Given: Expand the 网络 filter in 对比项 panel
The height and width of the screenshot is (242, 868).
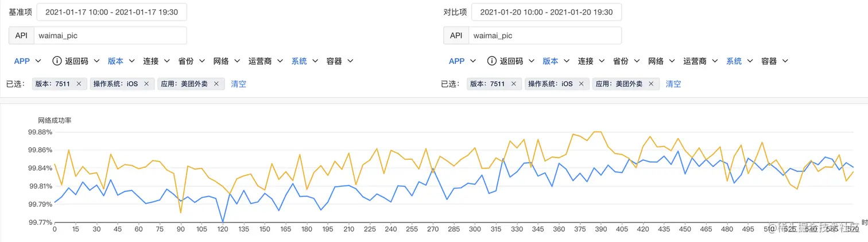Looking at the screenshot, I should (662, 61).
